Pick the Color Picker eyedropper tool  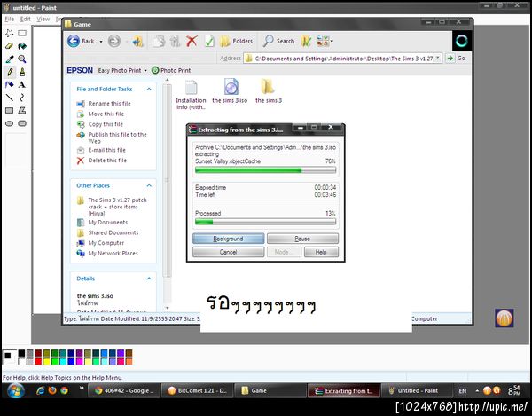(x=10, y=59)
